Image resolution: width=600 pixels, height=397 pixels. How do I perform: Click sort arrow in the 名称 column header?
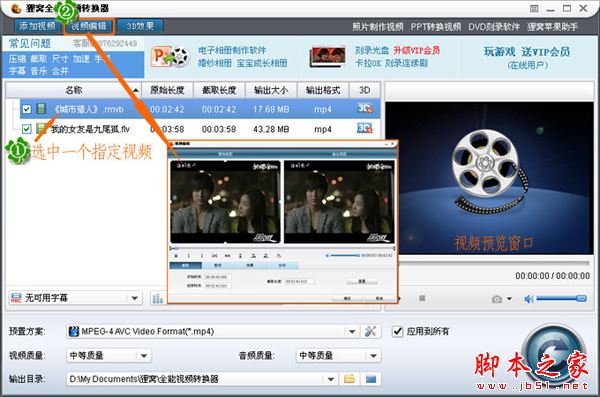pos(135,90)
